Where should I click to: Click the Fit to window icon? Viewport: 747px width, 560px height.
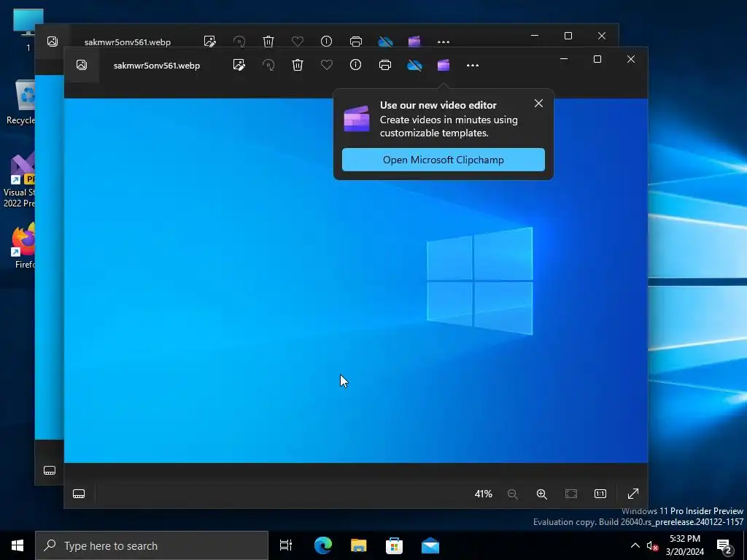571,494
